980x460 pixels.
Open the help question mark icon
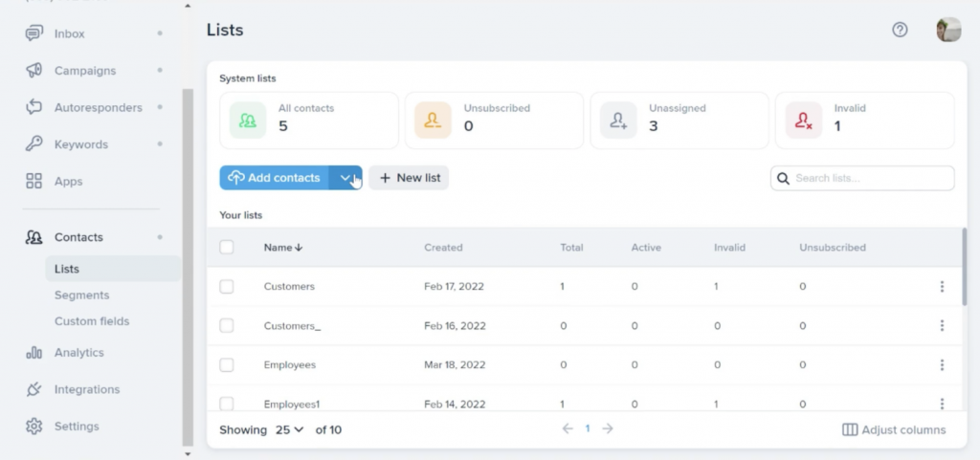click(x=900, y=30)
